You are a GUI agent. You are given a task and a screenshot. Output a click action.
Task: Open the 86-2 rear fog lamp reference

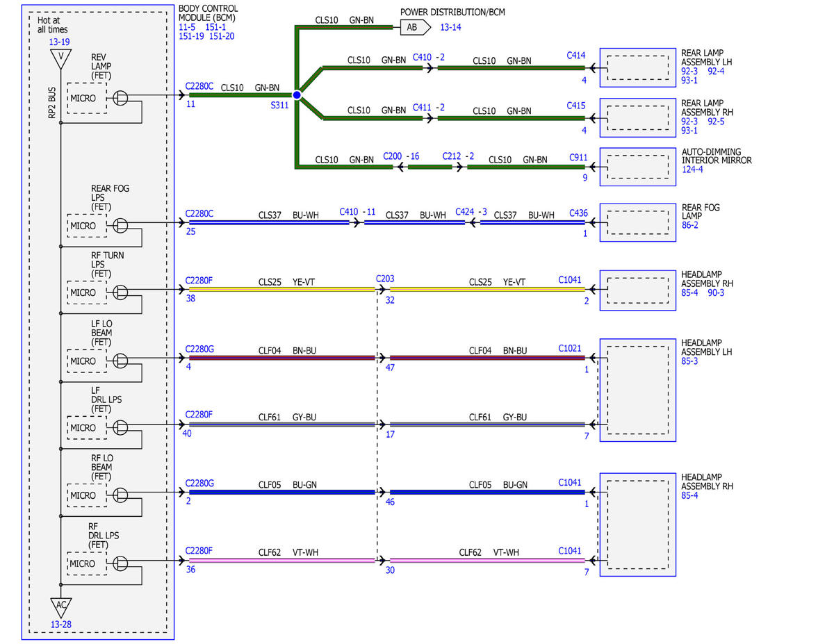pos(690,225)
